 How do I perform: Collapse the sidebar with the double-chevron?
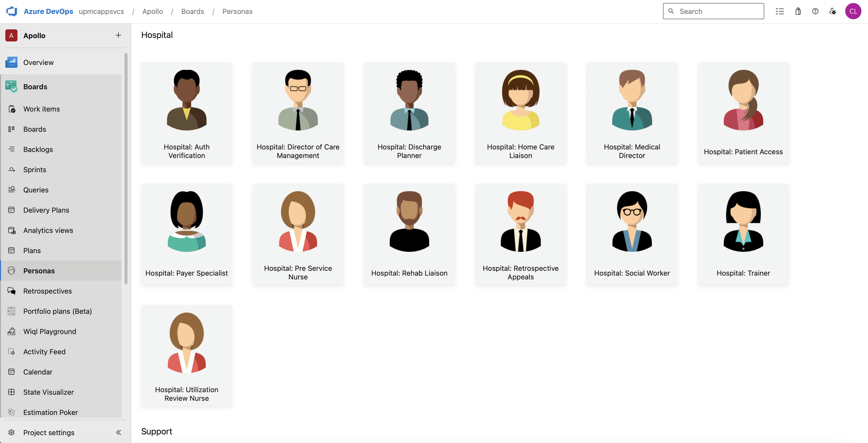[x=118, y=432]
